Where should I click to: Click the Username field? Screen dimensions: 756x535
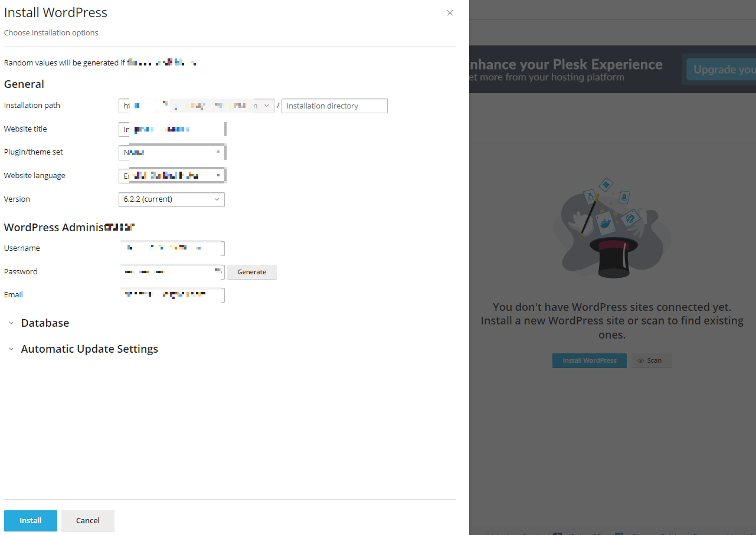(172, 248)
